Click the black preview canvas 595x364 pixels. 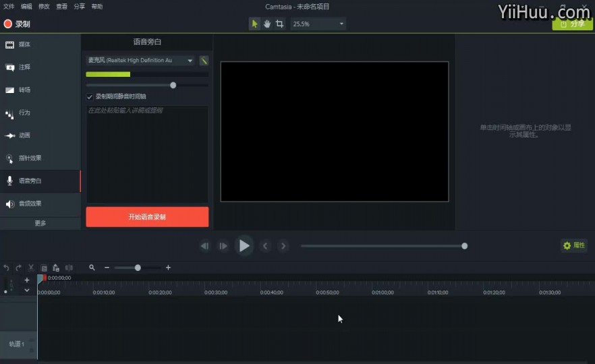(335, 131)
